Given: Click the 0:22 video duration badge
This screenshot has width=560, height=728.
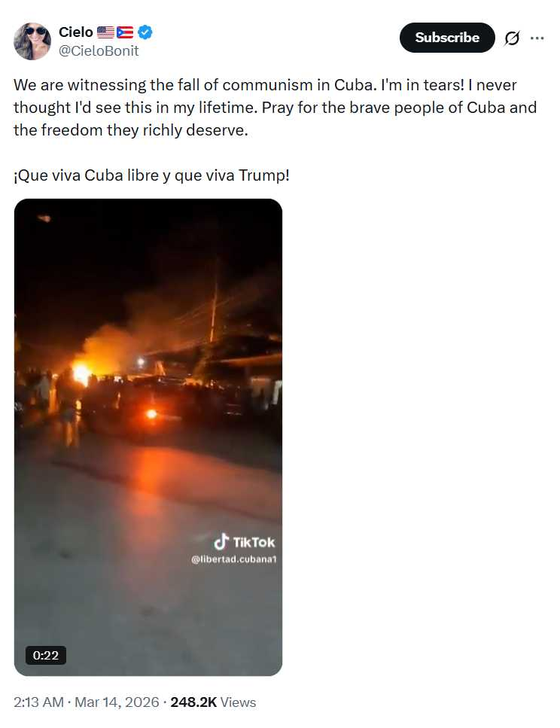Looking at the screenshot, I should (x=45, y=655).
